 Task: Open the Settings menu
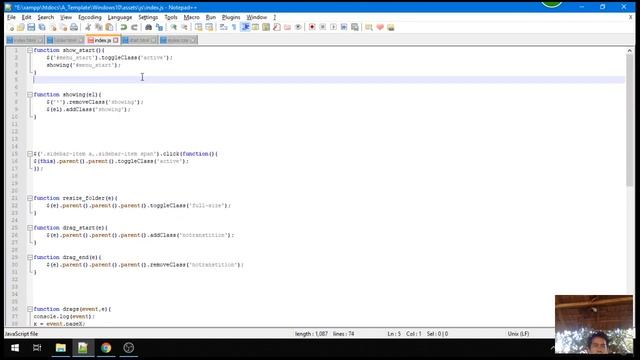click(148, 17)
